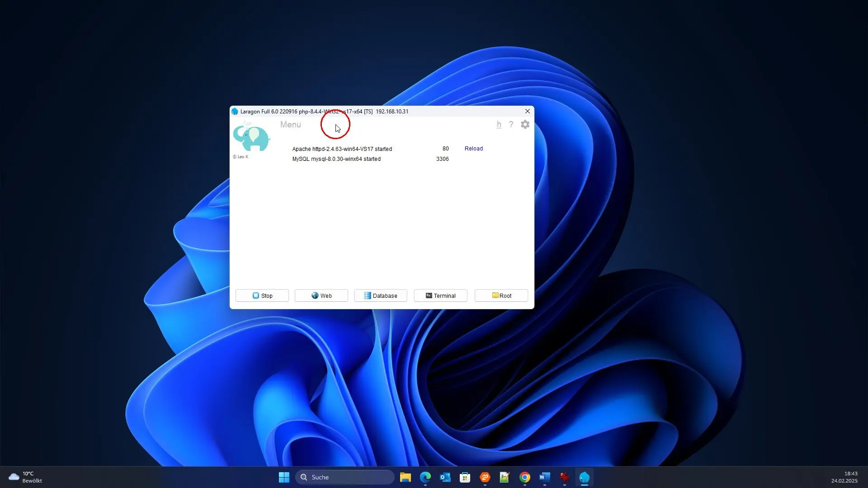This screenshot has width=868, height=488.
Task: Stop all Laragon services
Action: pyautogui.click(x=262, y=296)
